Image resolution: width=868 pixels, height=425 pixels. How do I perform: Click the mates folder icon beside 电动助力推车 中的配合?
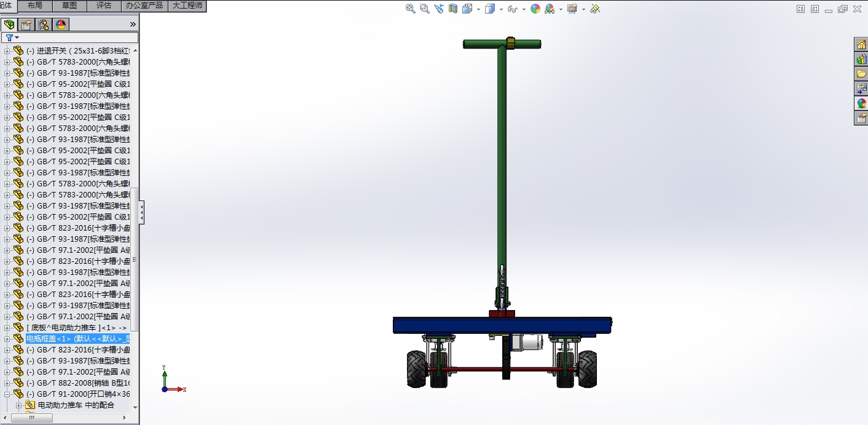pyautogui.click(x=30, y=405)
